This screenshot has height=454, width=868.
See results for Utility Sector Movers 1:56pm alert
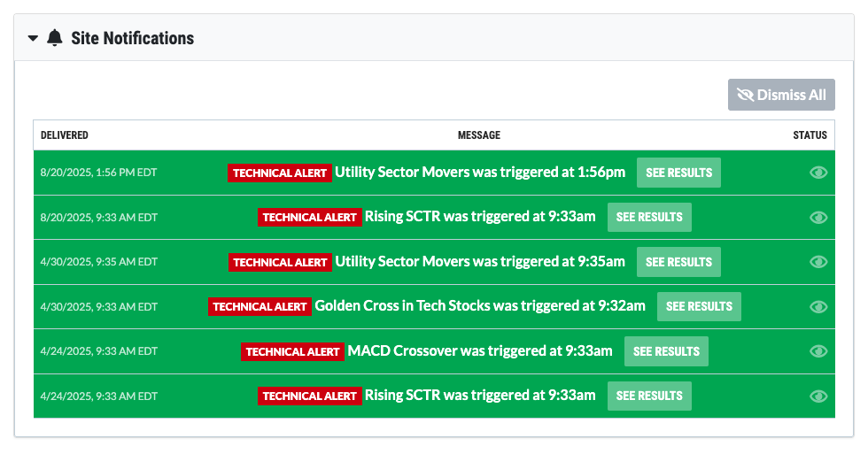[x=678, y=173]
